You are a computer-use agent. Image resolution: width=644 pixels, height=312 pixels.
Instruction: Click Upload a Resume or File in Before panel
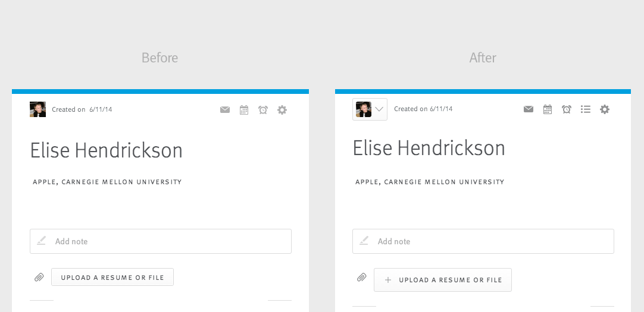point(112,277)
